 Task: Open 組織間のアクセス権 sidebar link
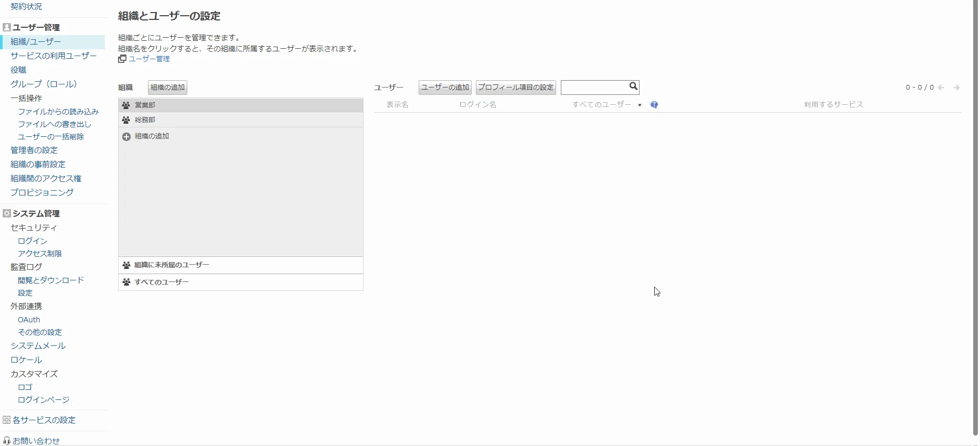coord(46,179)
